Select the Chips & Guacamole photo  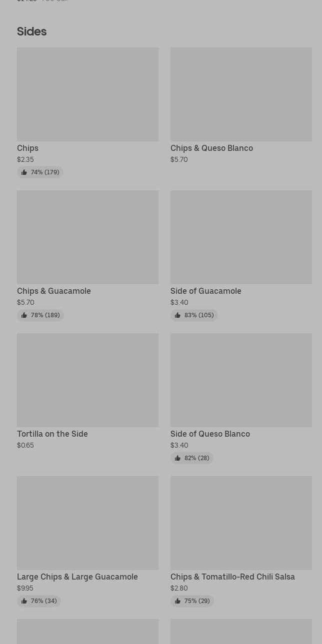87,237
